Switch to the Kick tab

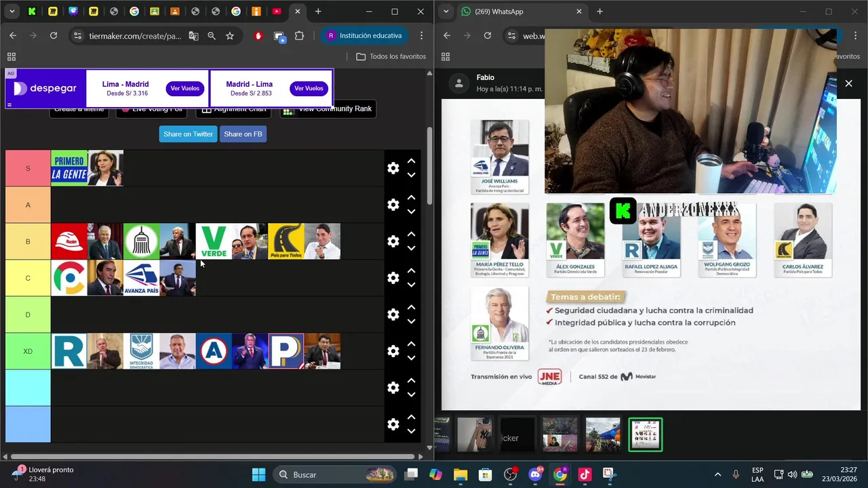(32, 12)
